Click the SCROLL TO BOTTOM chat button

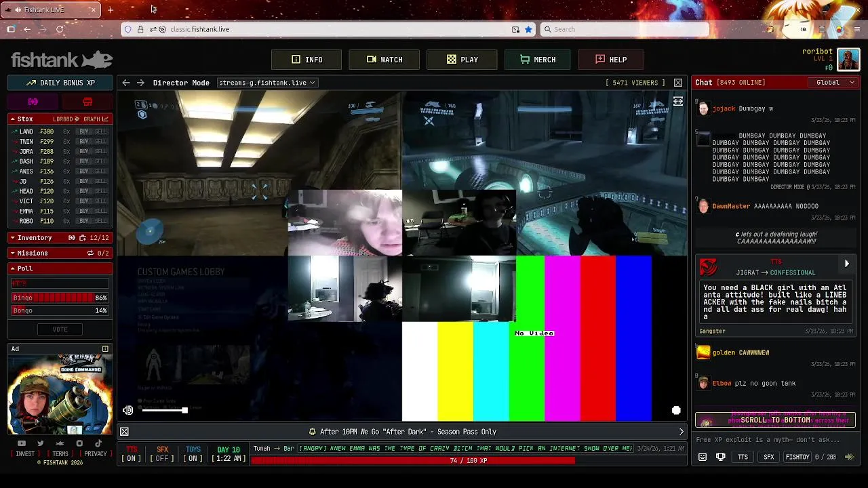point(775,420)
